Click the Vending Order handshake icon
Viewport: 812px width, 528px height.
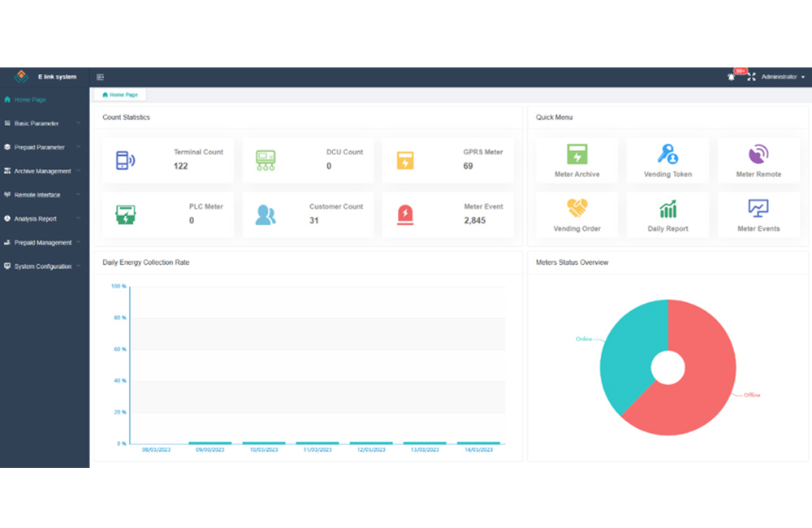point(577,209)
